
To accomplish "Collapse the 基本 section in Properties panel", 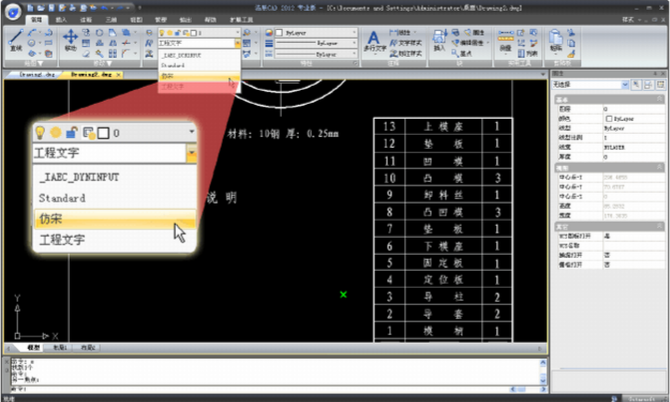I will (x=660, y=99).
